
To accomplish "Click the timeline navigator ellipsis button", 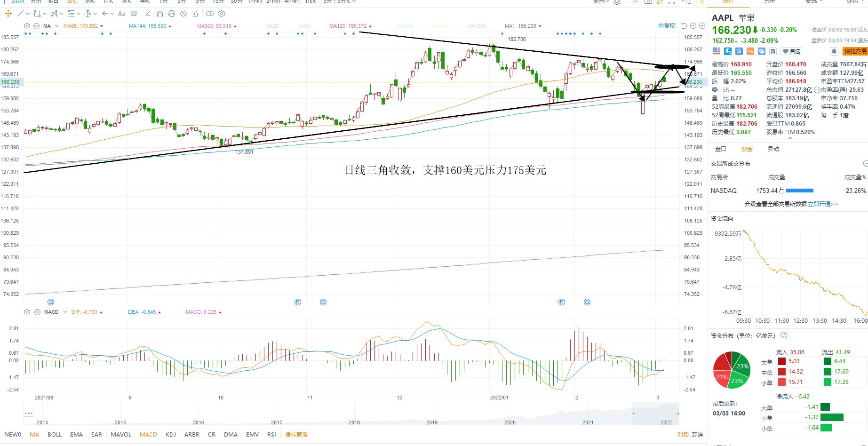I will point(29,413).
